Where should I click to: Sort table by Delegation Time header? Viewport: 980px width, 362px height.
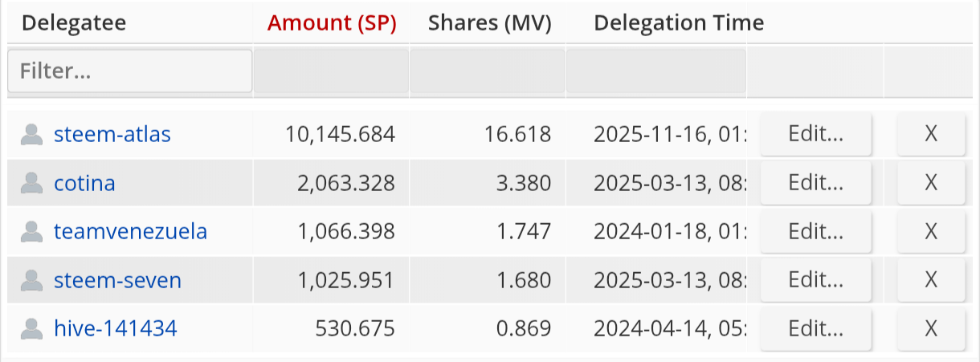point(678,23)
